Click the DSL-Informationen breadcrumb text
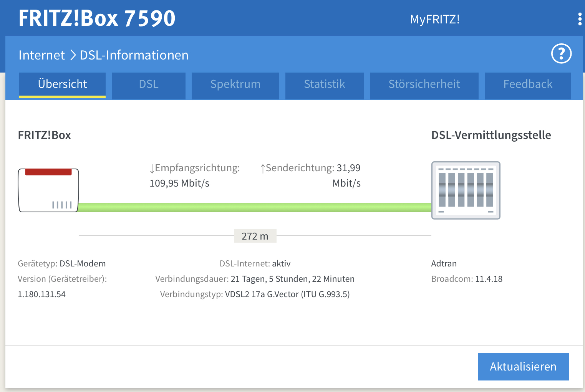Image resolution: width=585 pixels, height=392 pixels. coord(134,55)
